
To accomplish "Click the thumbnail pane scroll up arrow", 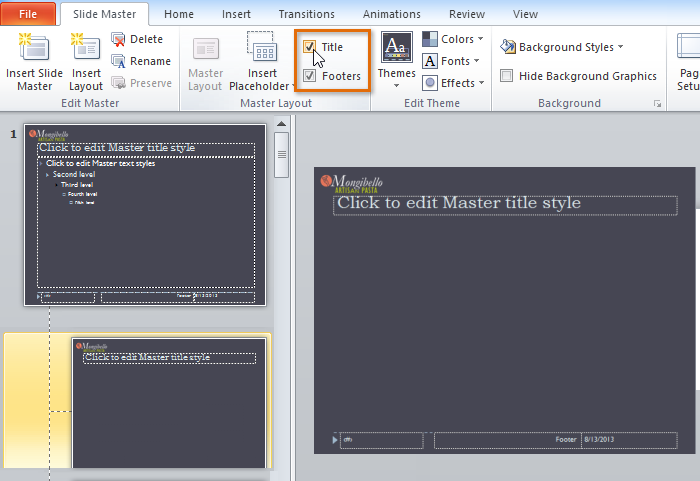I will (281, 124).
